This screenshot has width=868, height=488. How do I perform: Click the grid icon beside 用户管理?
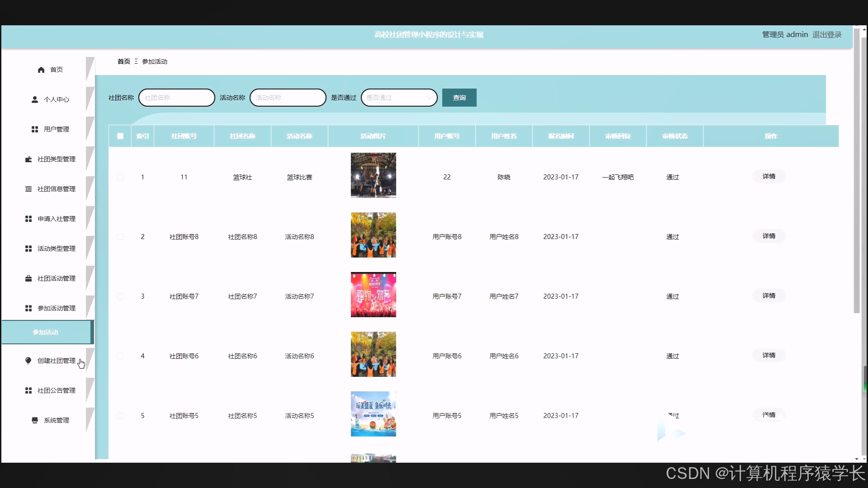point(35,129)
